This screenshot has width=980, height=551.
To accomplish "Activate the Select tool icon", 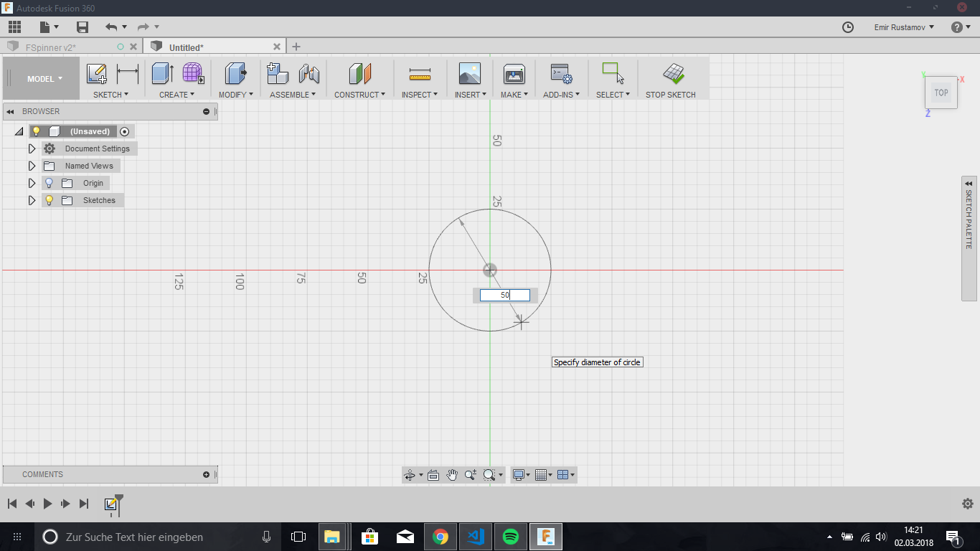I will click(x=613, y=74).
